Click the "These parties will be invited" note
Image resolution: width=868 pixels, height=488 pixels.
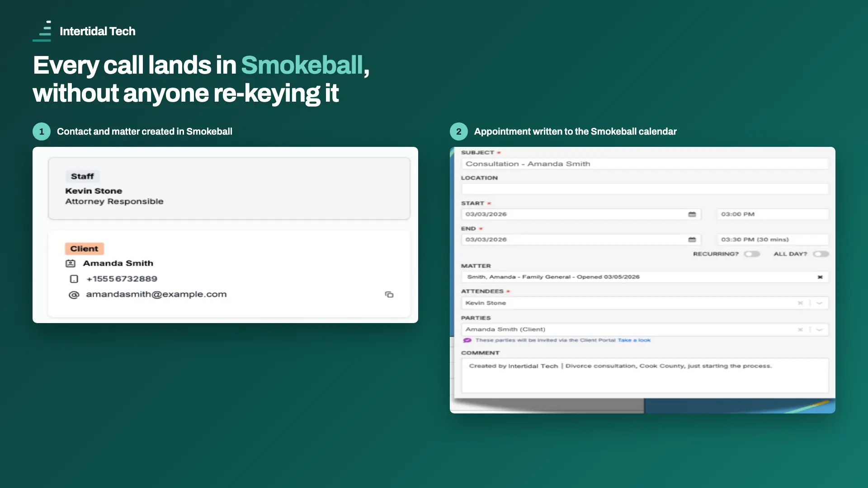(545, 340)
